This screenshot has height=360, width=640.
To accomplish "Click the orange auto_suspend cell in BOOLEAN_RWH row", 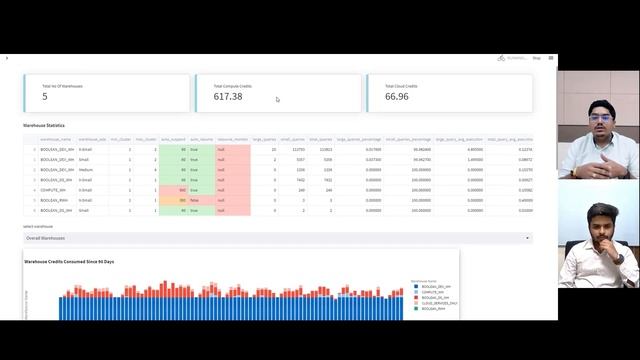I will coord(173,200).
